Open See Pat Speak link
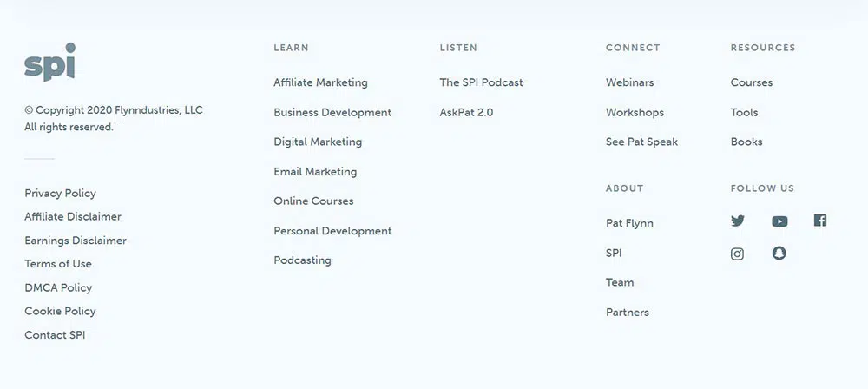Image resolution: width=868 pixels, height=389 pixels. click(641, 142)
